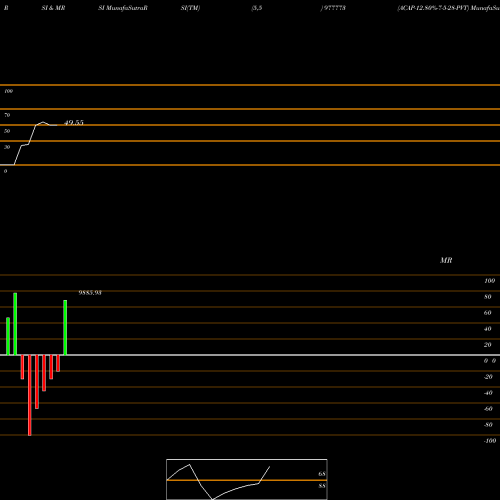Click the "SI(TM)" header label

190,8
